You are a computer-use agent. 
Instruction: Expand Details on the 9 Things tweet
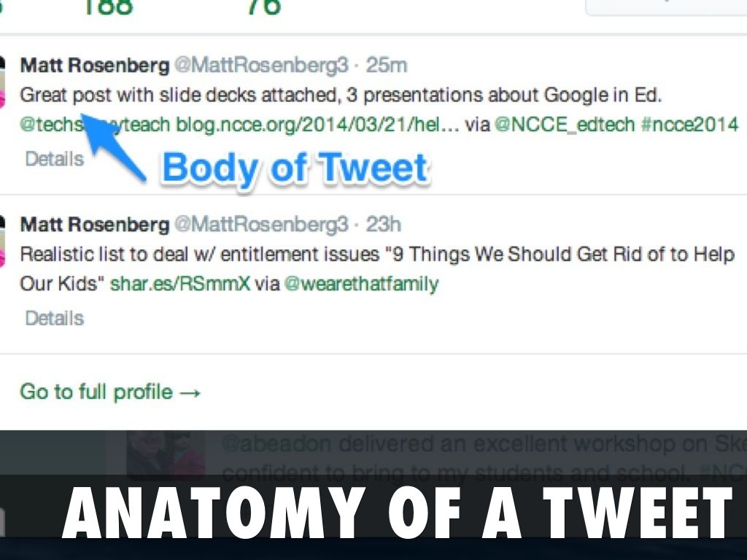click(53, 318)
